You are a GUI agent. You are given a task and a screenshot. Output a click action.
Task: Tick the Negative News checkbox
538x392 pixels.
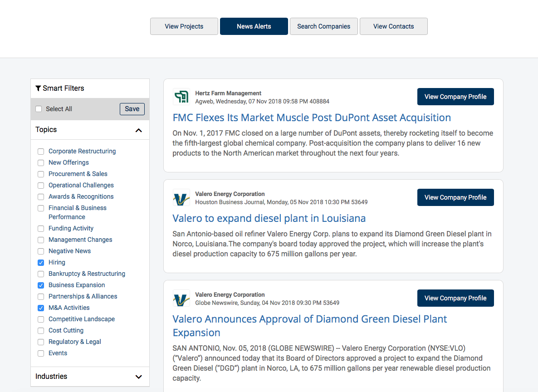click(x=41, y=251)
